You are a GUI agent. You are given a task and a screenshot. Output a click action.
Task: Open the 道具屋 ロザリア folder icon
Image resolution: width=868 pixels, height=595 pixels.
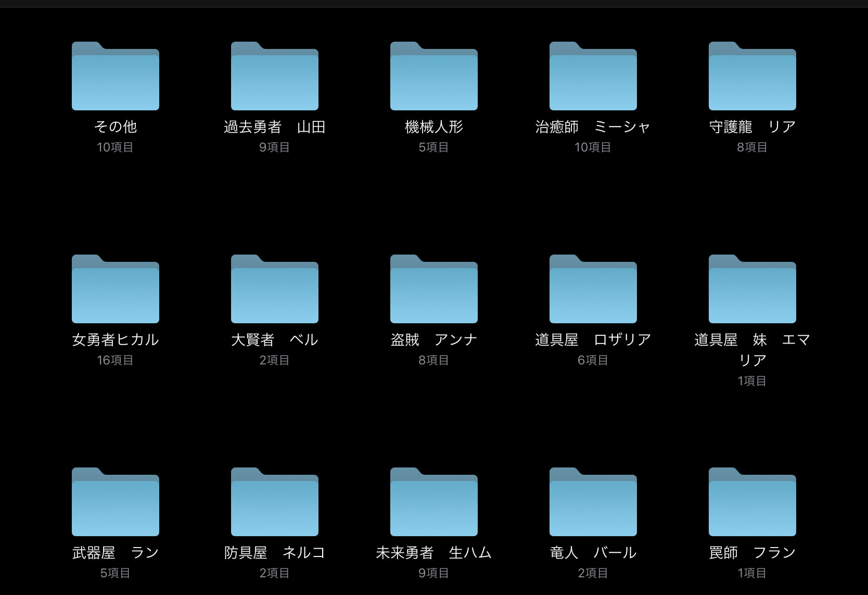(x=593, y=289)
